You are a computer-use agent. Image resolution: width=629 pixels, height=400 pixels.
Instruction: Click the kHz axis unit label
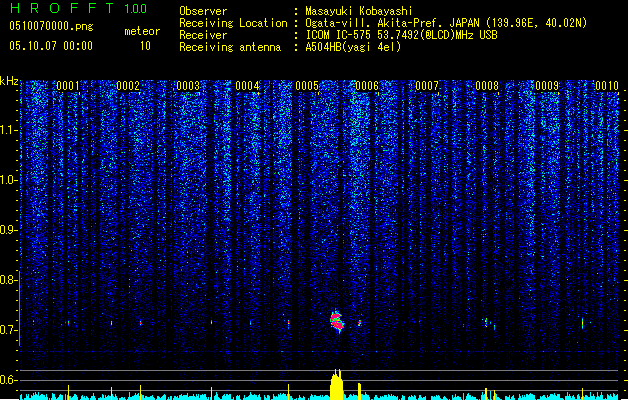pos(9,81)
